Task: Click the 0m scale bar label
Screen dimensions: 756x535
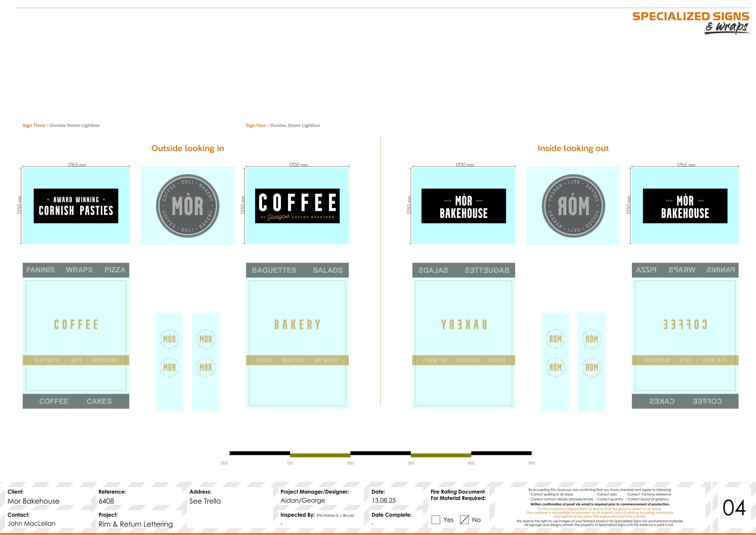Action: [x=224, y=463]
